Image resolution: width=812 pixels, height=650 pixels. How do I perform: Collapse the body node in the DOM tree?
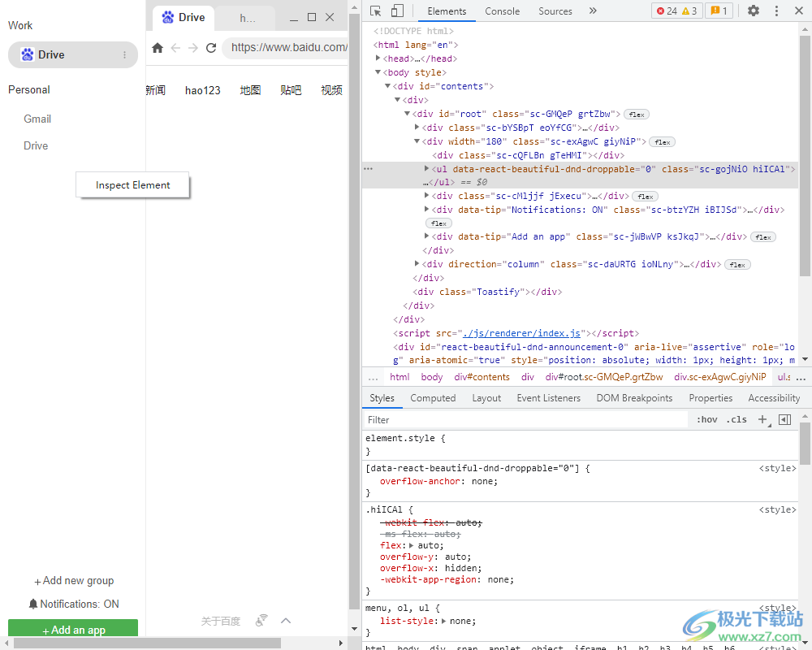point(378,72)
